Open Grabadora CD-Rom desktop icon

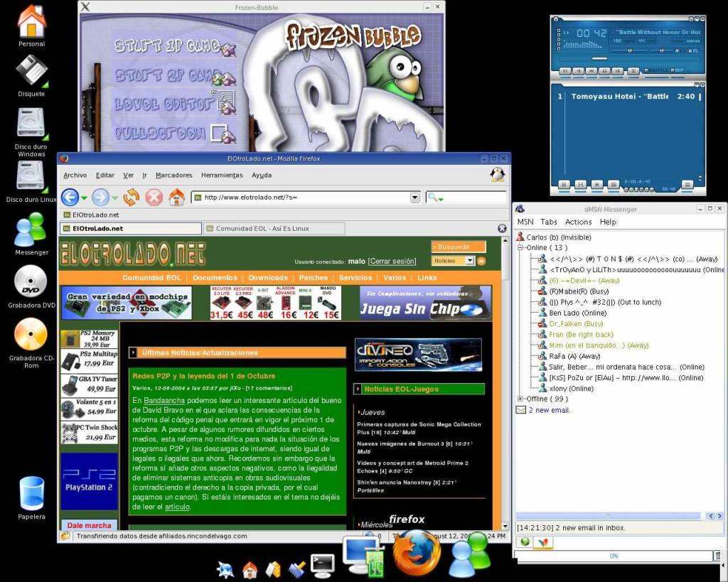point(31,343)
